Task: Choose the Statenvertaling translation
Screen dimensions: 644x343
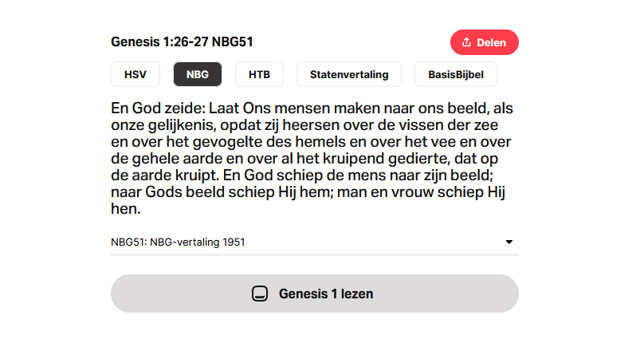Action: (349, 74)
